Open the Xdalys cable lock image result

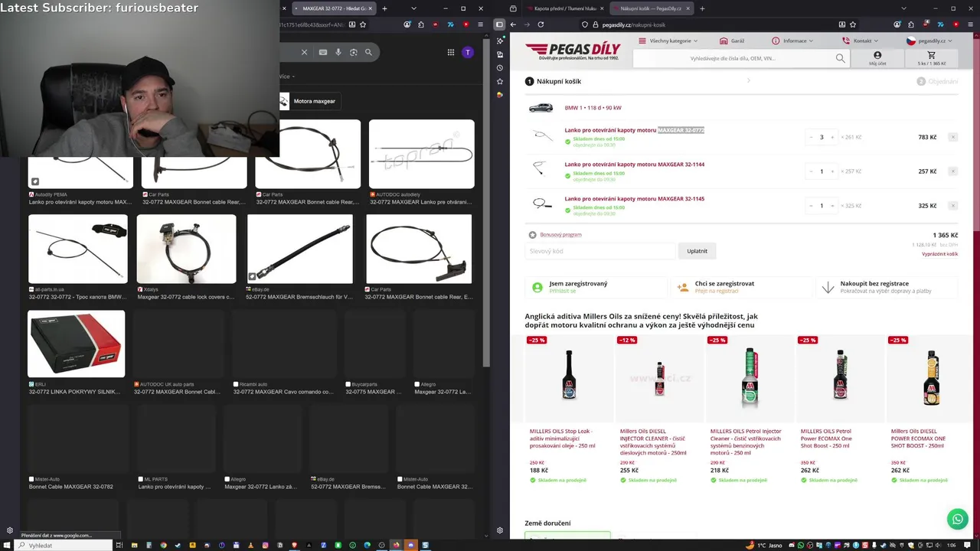click(x=187, y=249)
